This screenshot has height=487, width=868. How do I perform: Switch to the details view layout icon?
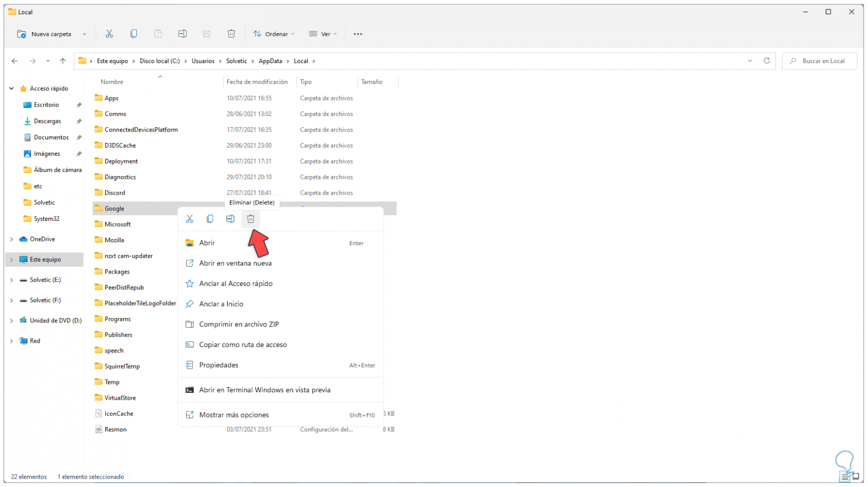[x=845, y=476]
